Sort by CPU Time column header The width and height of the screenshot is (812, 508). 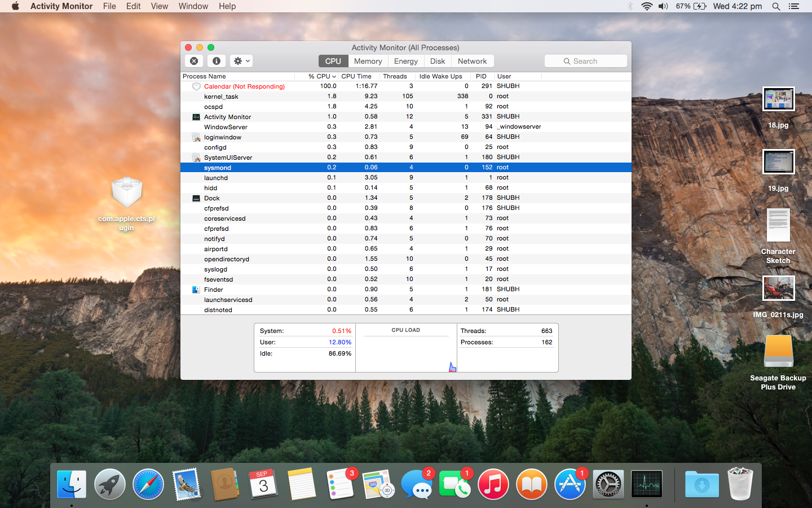coord(358,76)
